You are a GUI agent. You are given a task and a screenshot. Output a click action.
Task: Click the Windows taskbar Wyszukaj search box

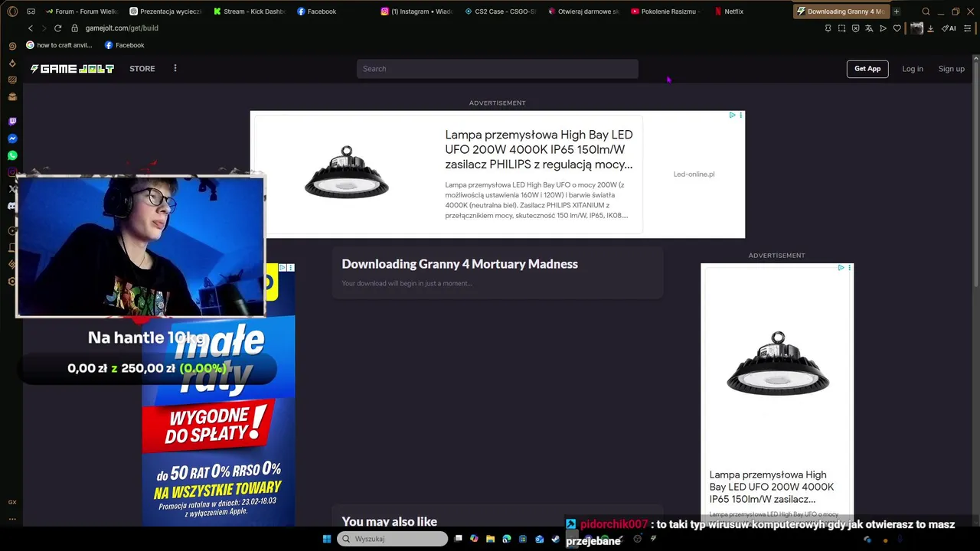tap(393, 539)
